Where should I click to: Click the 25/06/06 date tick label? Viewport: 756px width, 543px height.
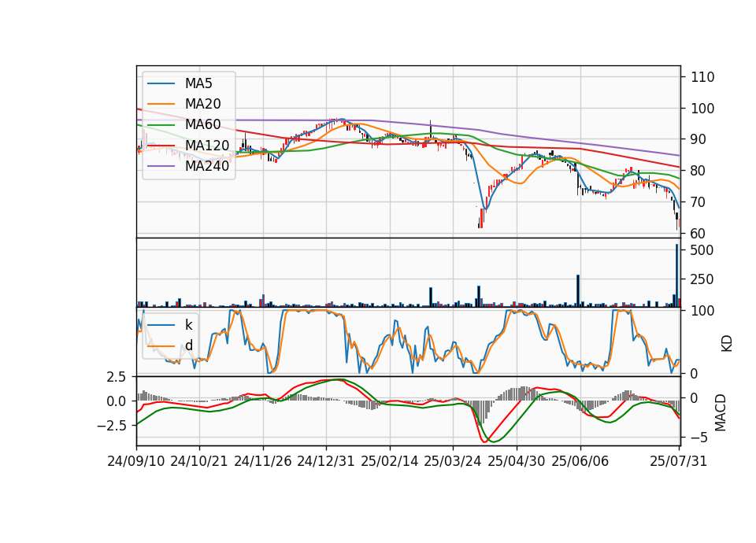[x=580, y=461]
